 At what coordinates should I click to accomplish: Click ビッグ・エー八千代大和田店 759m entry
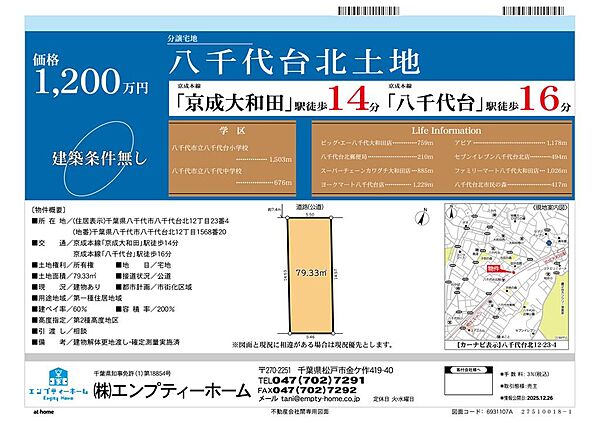pyautogui.click(x=377, y=143)
